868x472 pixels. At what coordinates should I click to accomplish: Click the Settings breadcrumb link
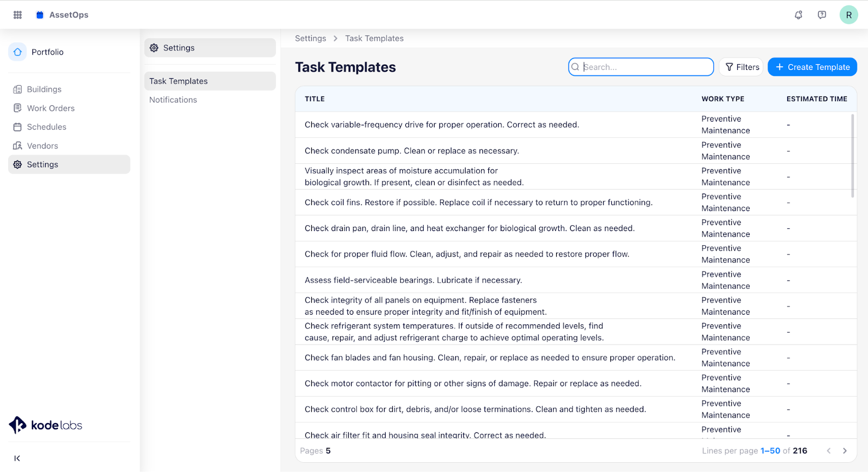[x=310, y=39]
